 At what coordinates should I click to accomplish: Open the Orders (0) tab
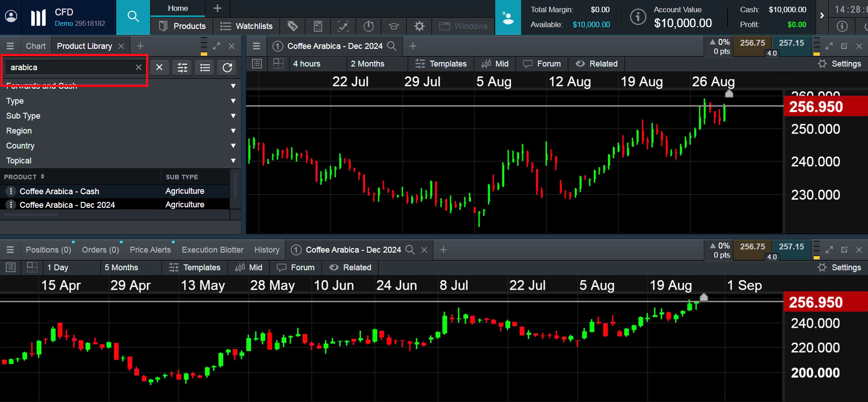point(100,250)
